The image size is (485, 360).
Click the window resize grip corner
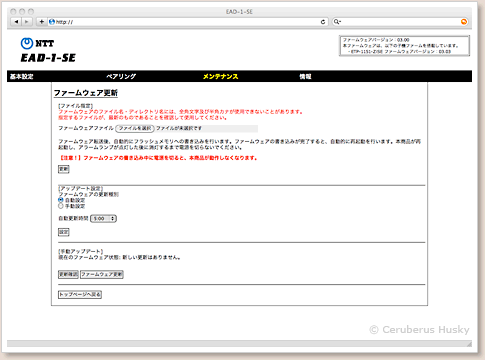pos(469,344)
